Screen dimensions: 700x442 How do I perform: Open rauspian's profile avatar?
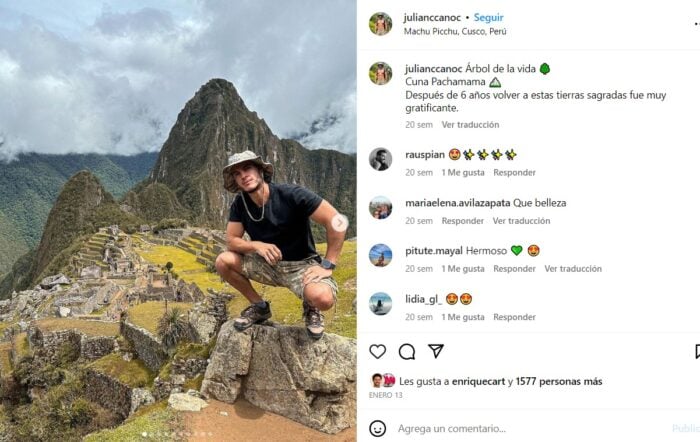(380, 159)
